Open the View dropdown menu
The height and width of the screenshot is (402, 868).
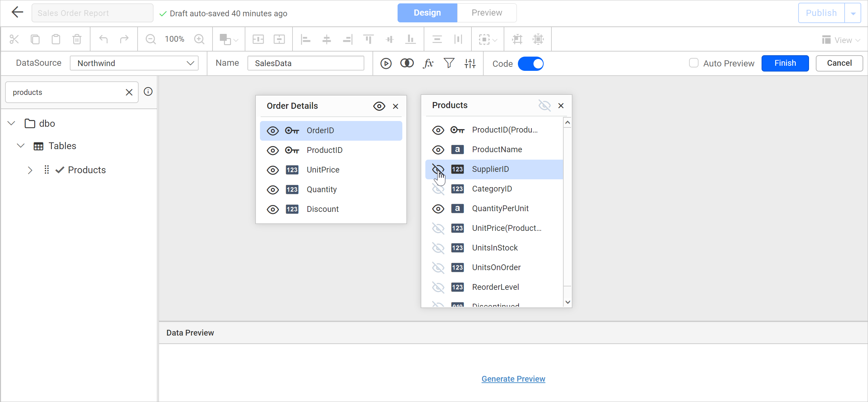[841, 40]
